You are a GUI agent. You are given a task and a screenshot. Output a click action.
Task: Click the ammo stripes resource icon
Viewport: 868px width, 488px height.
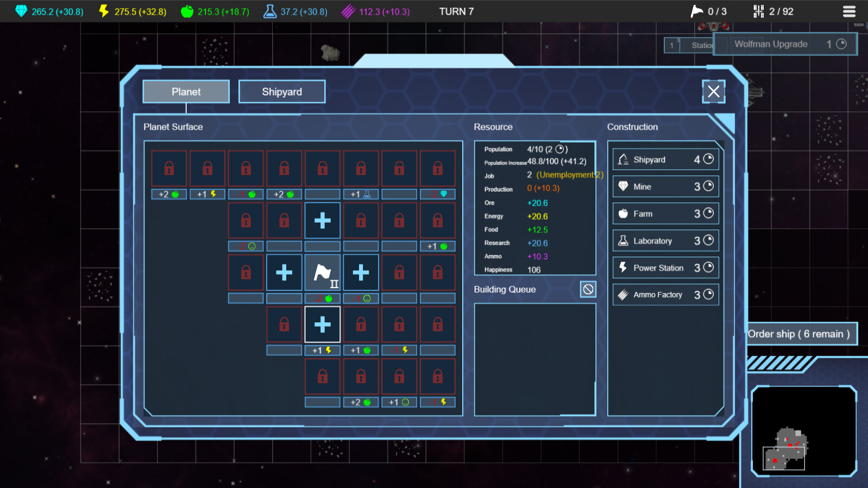348,11
